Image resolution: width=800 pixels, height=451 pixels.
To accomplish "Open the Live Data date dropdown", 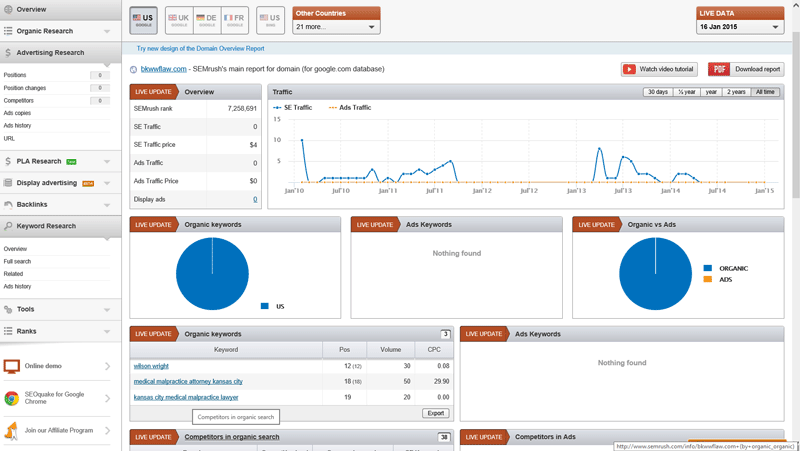I will (740, 27).
